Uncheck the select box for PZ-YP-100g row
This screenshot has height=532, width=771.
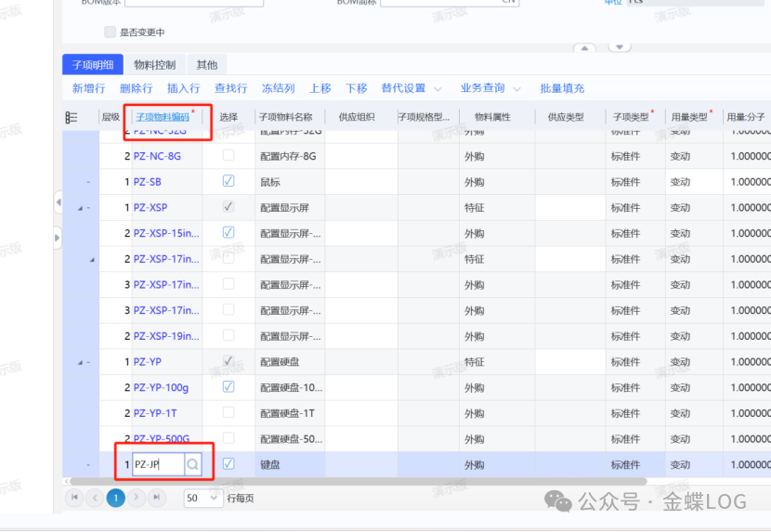(x=229, y=386)
